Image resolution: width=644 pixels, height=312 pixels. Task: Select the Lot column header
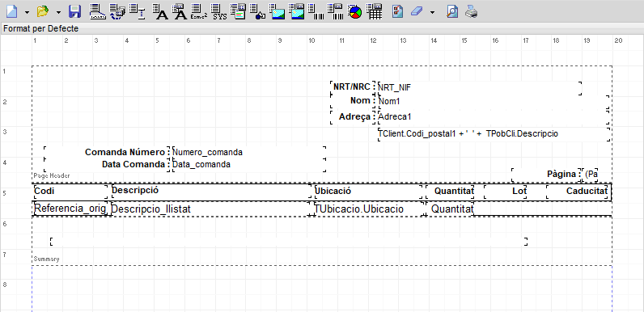click(x=506, y=192)
